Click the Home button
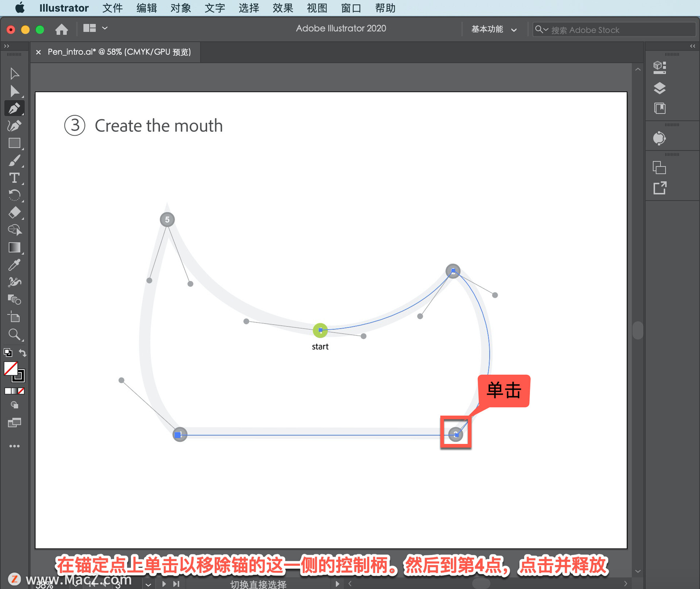This screenshot has width=700, height=589. (x=62, y=29)
